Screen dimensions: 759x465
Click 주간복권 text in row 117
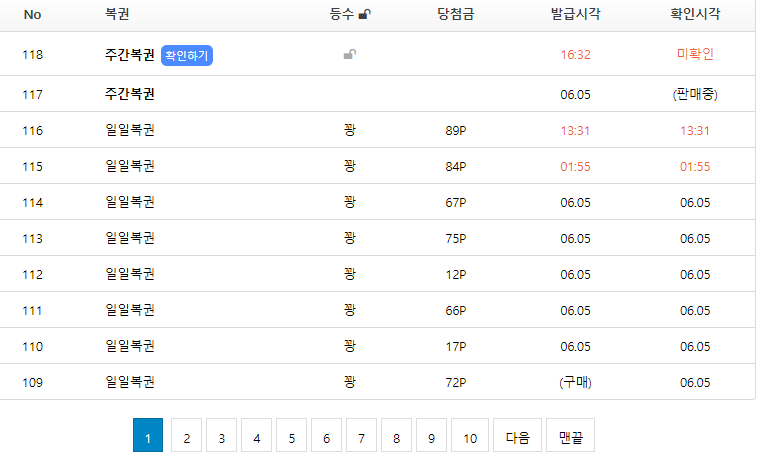130,94
